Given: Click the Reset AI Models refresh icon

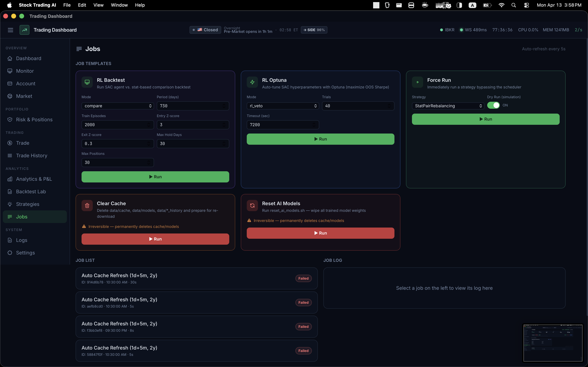Looking at the screenshot, I should 252,205.
